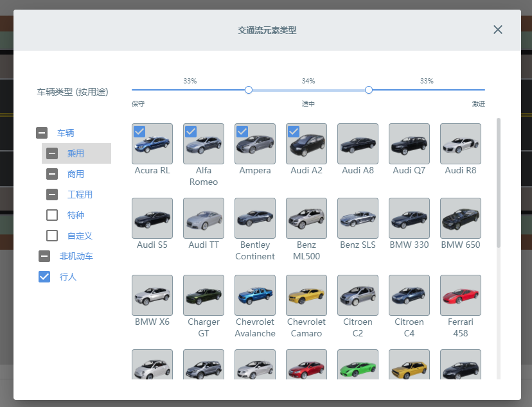Select the Citroen C4 car thumbnail
The height and width of the screenshot is (407, 532).
click(x=409, y=295)
